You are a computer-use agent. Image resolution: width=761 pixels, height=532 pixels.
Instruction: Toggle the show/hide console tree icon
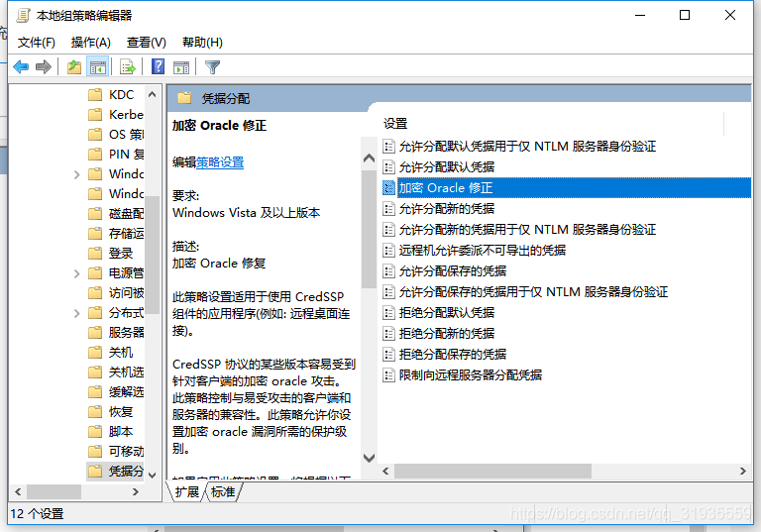(x=97, y=66)
